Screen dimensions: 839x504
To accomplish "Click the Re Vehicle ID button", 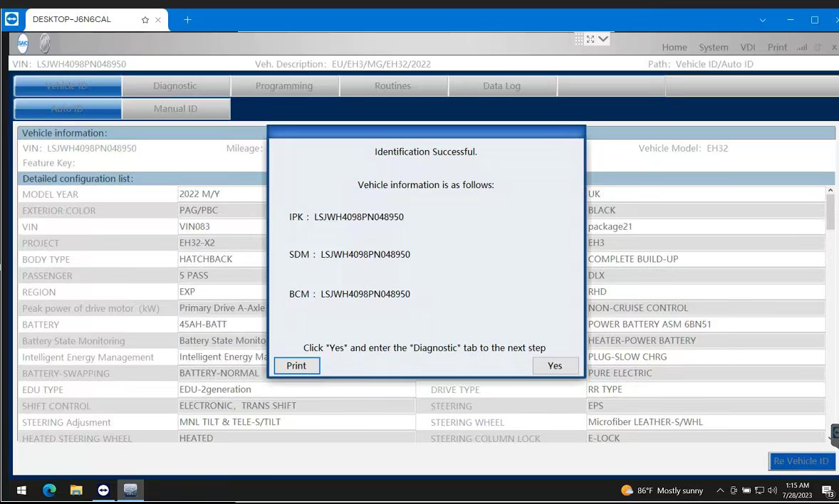I will (x=801, y=461).
